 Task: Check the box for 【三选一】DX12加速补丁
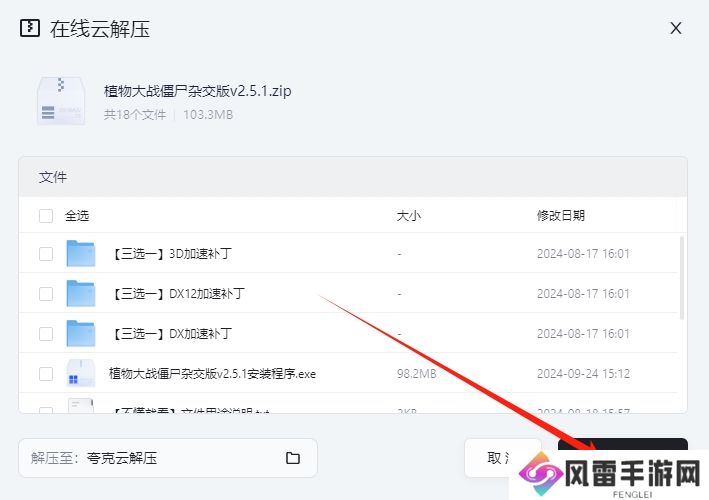(x=46, y=294)
